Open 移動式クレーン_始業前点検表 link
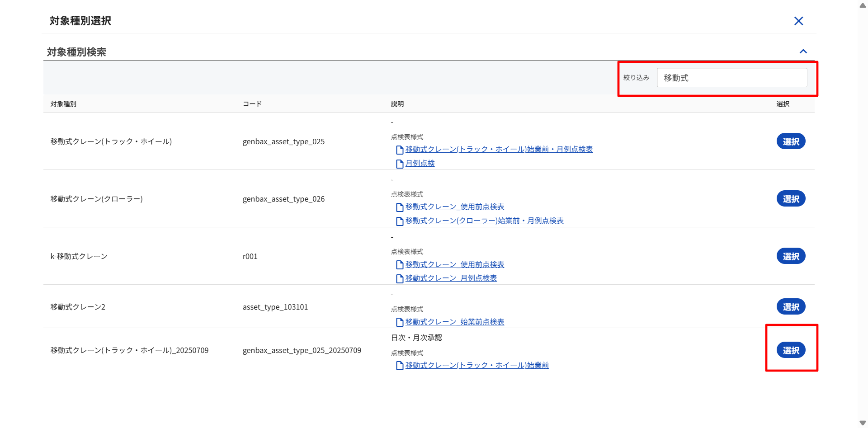The image size is (868, 428). [x=454, y=322]
